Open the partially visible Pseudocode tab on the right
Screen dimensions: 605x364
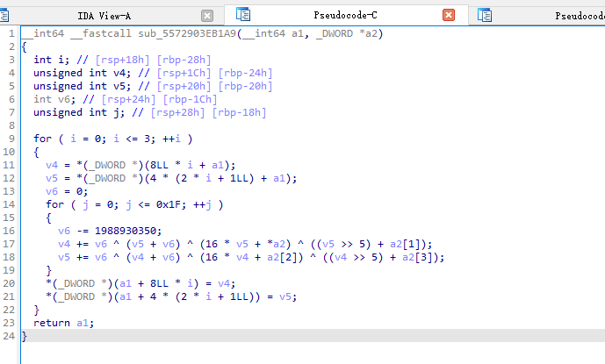(x=580, y=16)
